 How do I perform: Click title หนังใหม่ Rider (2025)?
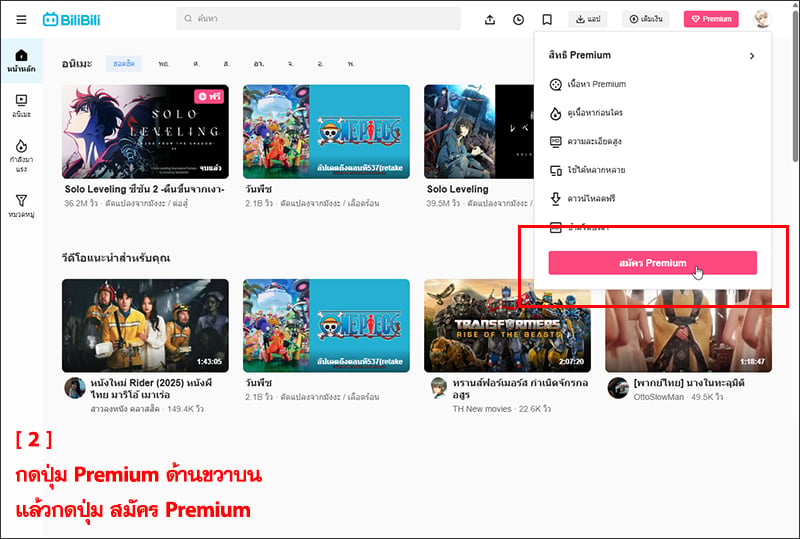click(152, 388)
